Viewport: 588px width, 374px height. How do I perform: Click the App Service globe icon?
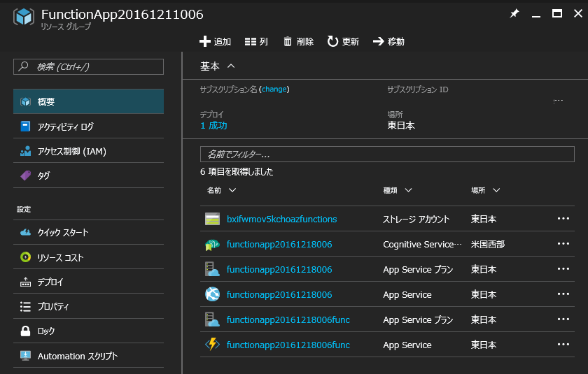click(x=212, y=294)
